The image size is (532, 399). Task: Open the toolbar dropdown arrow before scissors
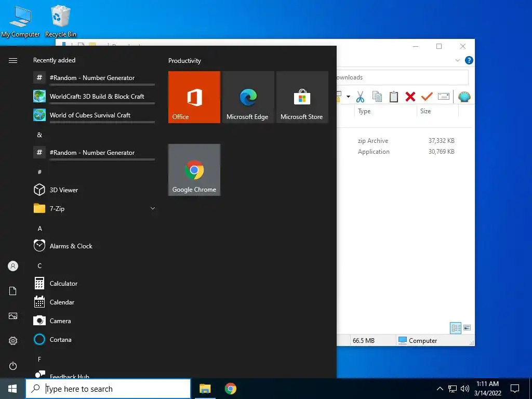click(x=348, y=97)
